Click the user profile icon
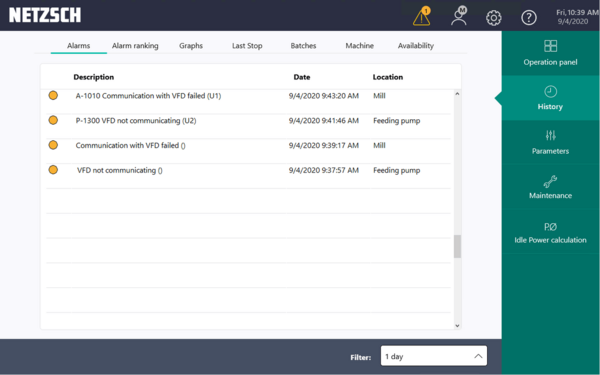600x375 pixels. click(459, 16)
